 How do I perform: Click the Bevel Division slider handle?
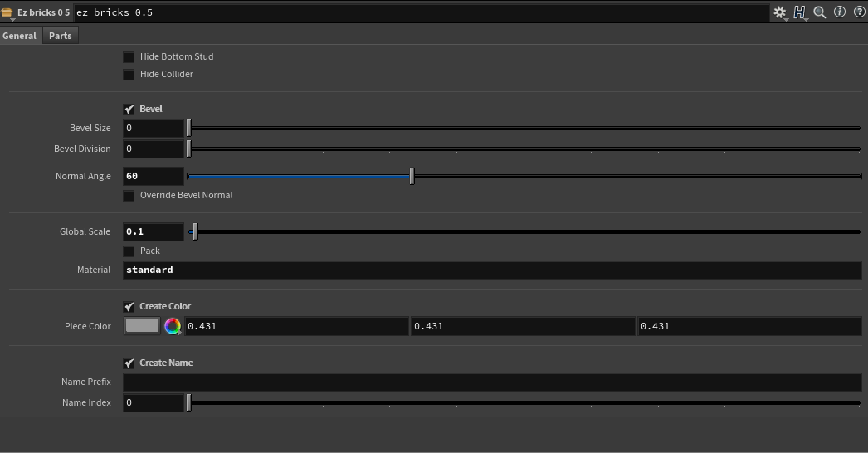point(188,149)
